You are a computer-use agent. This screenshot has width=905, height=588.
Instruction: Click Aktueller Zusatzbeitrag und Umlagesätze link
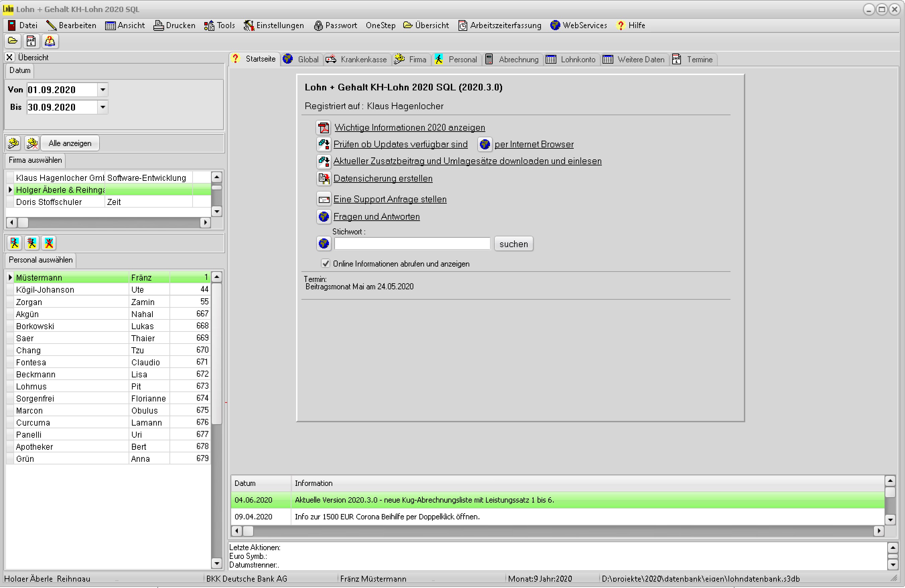468,161
